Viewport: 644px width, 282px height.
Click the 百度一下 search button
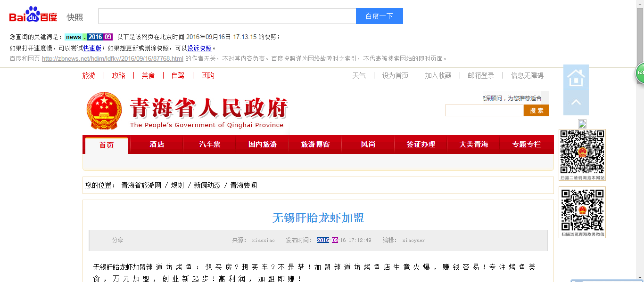tap(380, 16)
